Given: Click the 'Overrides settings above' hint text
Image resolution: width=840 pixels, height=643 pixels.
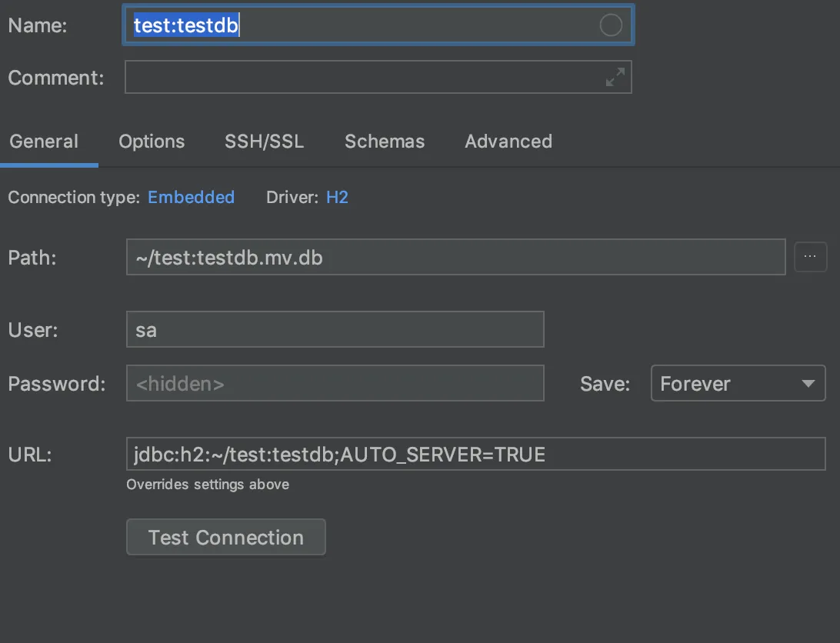Looking at the screenshot, I should pos(208,485).
